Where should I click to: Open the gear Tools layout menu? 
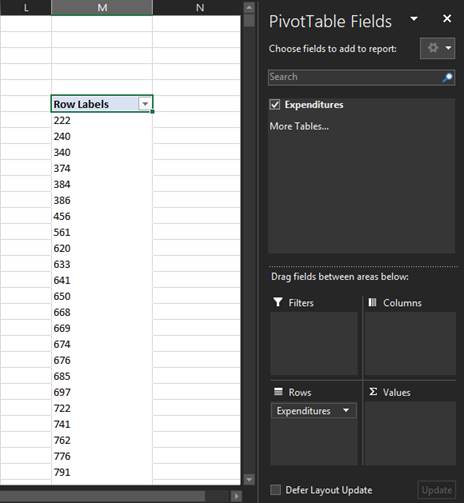pyautogui.click(x=437, y=48)
